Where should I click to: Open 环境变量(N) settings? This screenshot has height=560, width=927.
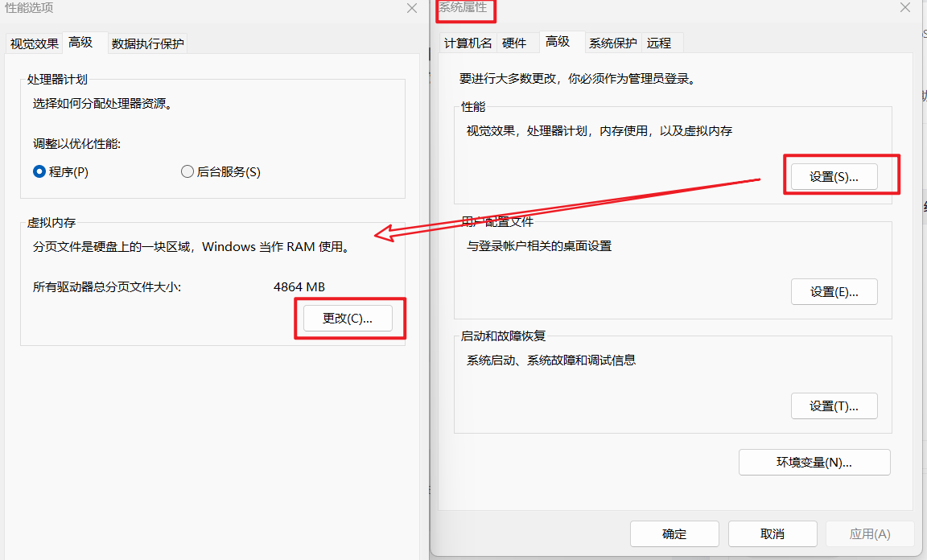tap(814, 462)
